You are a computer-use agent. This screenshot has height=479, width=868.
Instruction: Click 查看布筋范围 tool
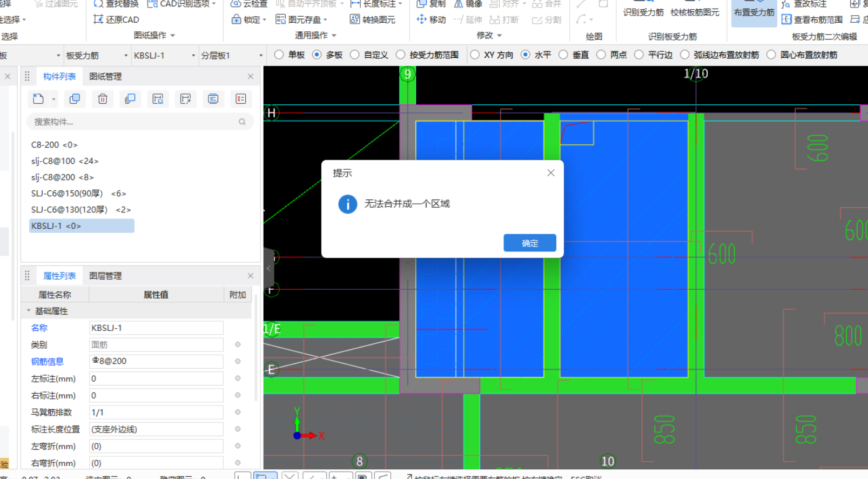click(x=812, y=19)
